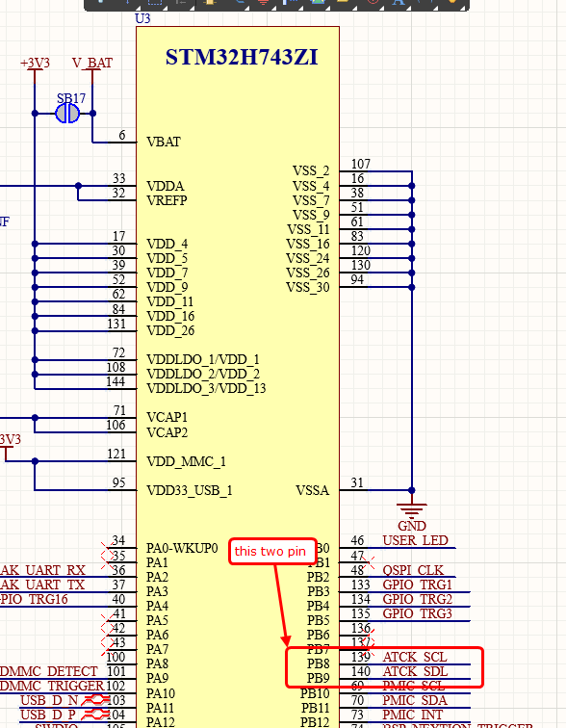Click the QSPI_CLK net label
The image size is (566, 728).
(413, 570)
